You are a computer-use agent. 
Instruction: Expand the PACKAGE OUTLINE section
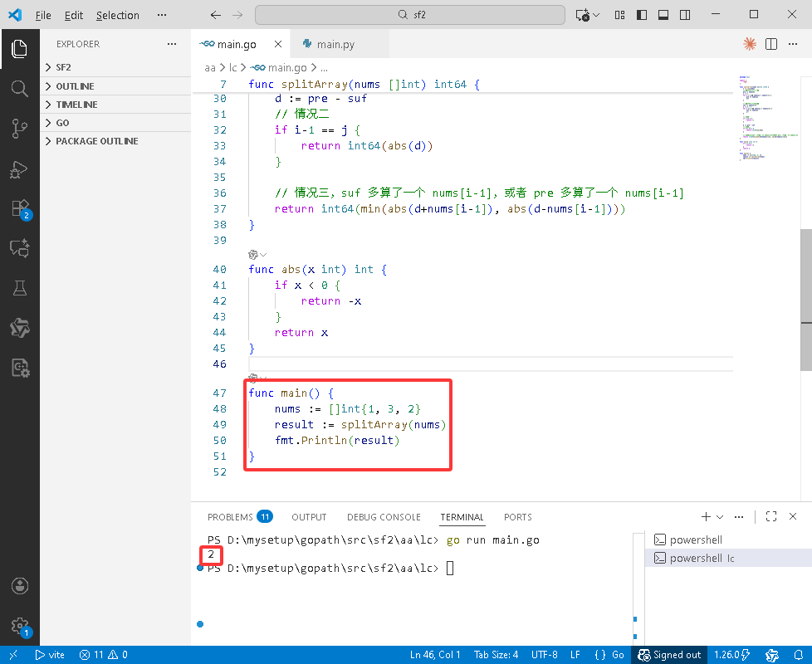(x=115, y=141)
